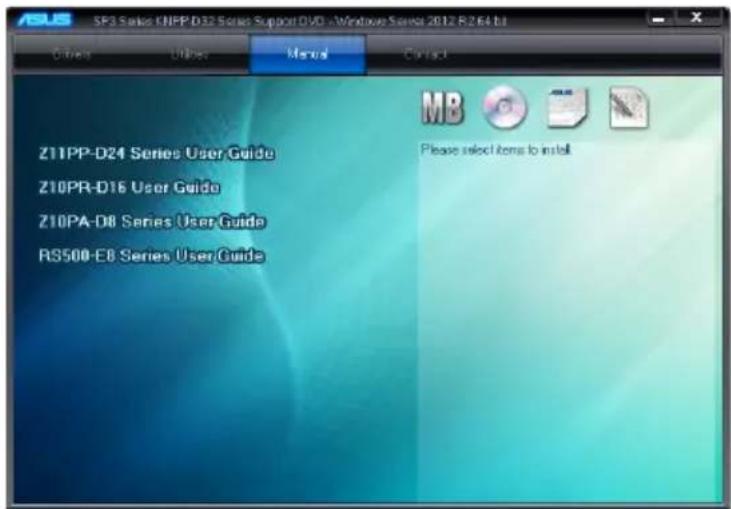Open the DVD browse disc icon
This screenshot has width=731, height=509.
point(504,107)
